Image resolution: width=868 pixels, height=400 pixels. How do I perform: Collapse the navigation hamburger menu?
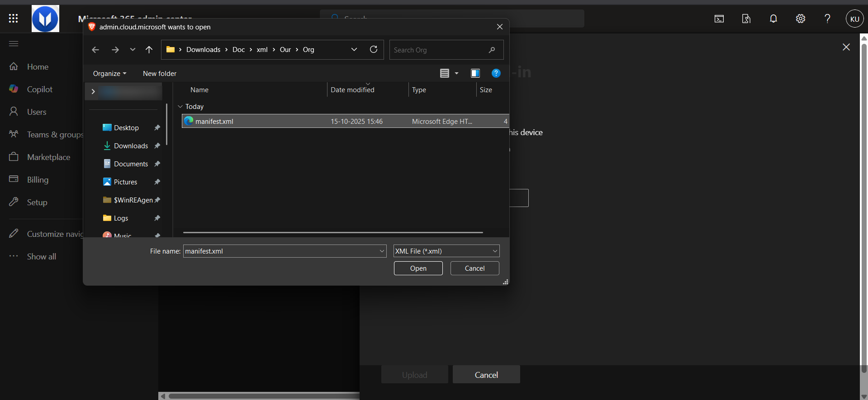(x=14, y=44)
